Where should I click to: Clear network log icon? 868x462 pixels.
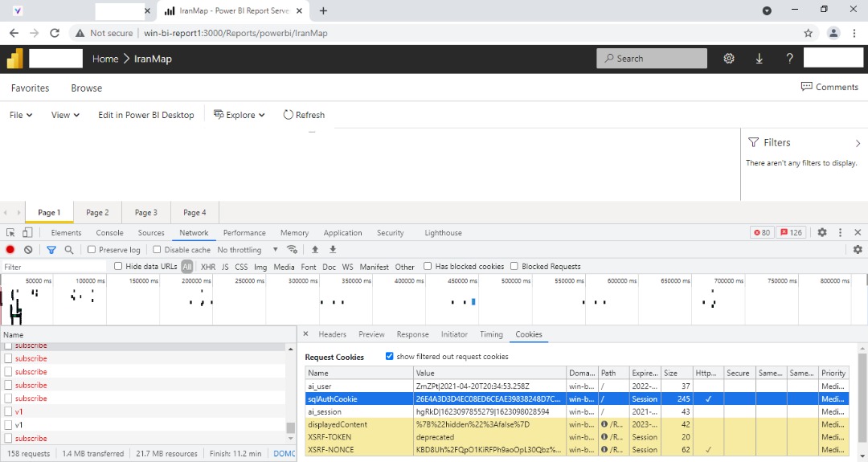pyautogui.click(x=28, y=250)
